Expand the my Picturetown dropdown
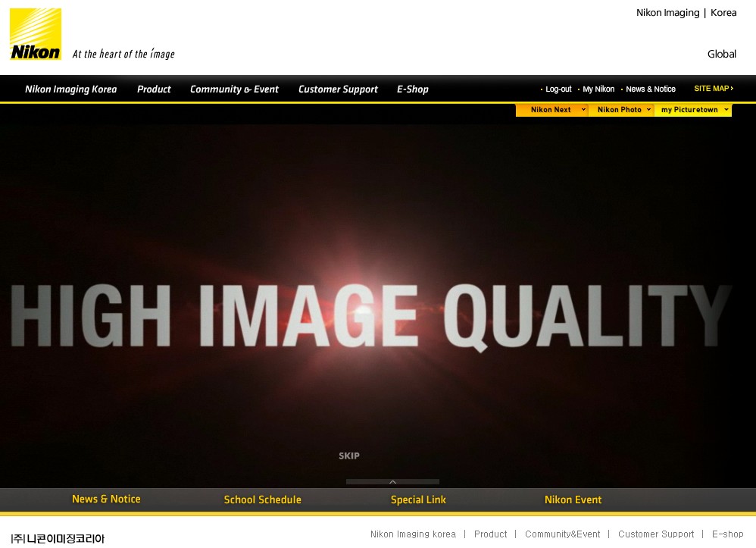 (x=693, y=110)
